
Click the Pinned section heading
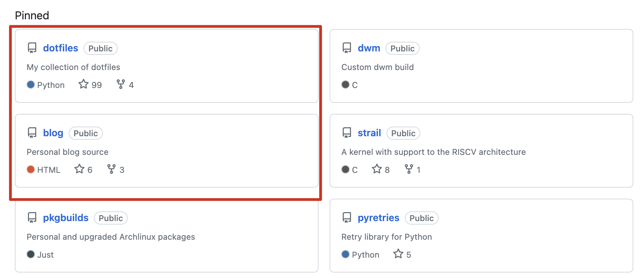tap(32, 16)
